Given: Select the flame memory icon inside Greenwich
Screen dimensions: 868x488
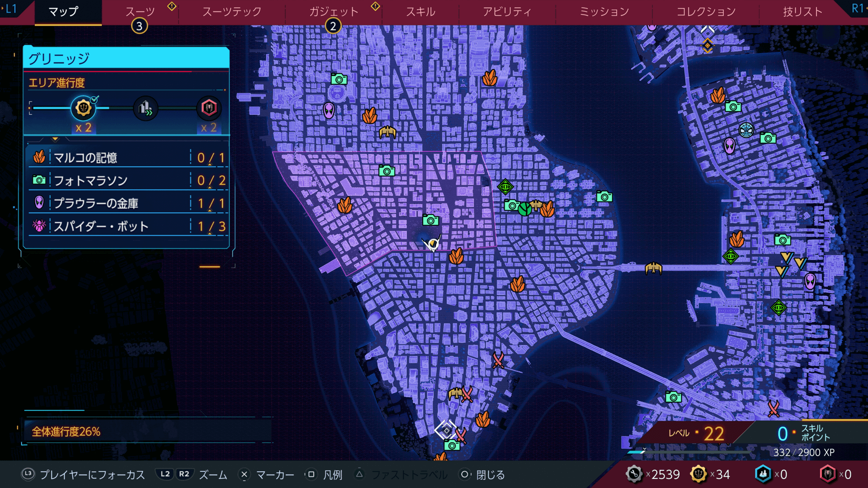Looking at the screenshot, I should (x=345, y=206).
